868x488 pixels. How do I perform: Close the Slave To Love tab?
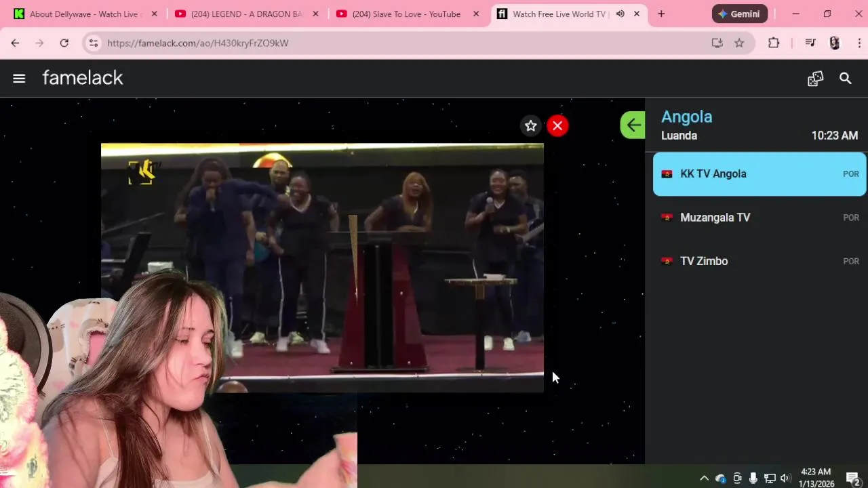coord(476,14)
